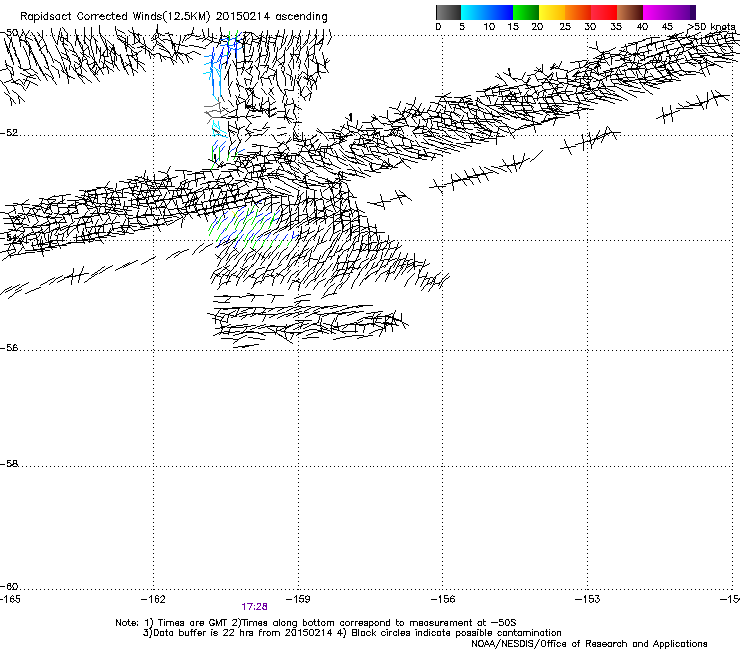Click the gray 0-5 knots color band
The height and width of the screenshot is (650, 740).
point(448,12)
